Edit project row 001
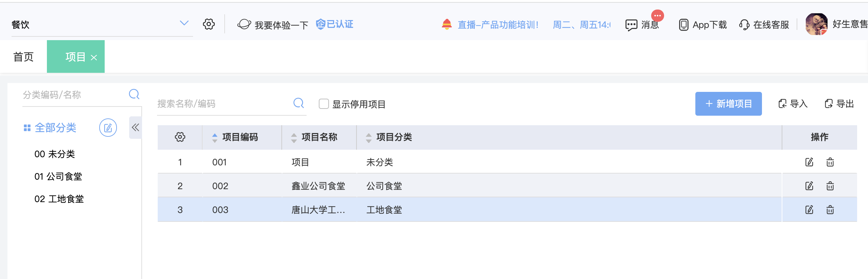The image size is (868, 279). tap(809, 162)
